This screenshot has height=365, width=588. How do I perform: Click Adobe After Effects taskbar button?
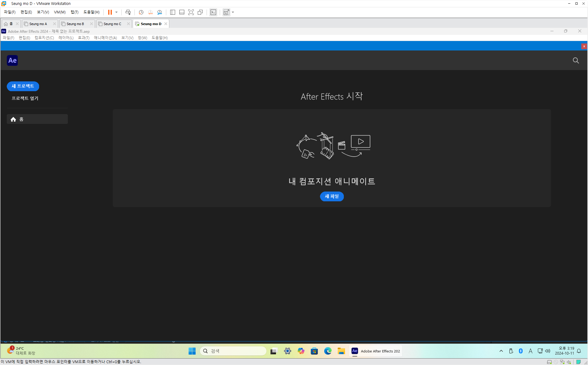376,351
